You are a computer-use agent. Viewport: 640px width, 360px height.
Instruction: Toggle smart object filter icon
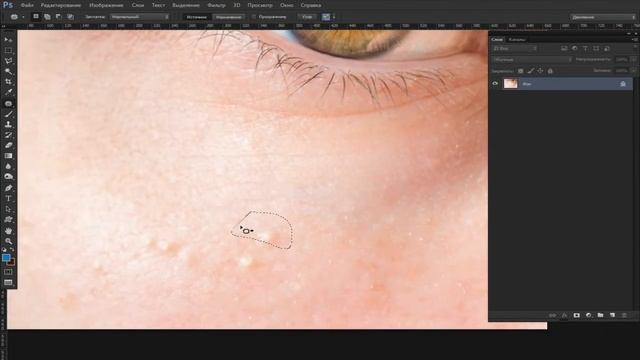pyautogui.click(x=607, y=49)
